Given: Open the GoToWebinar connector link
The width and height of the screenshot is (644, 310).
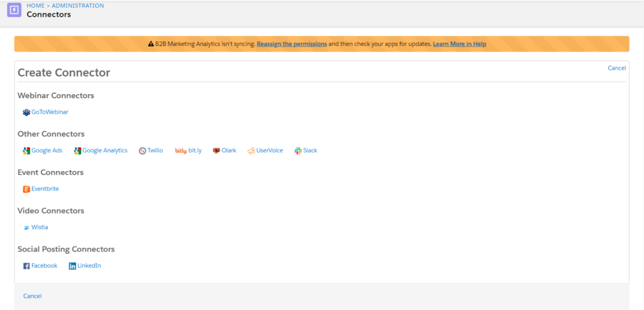Looking at the screenshot, I should (x=50, y=112).
